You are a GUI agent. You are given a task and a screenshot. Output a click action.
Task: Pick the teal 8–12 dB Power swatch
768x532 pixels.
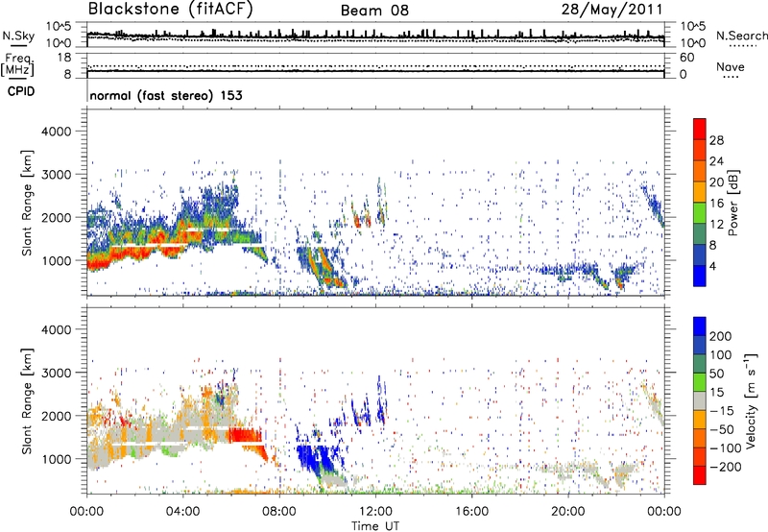tap(700, 233)
